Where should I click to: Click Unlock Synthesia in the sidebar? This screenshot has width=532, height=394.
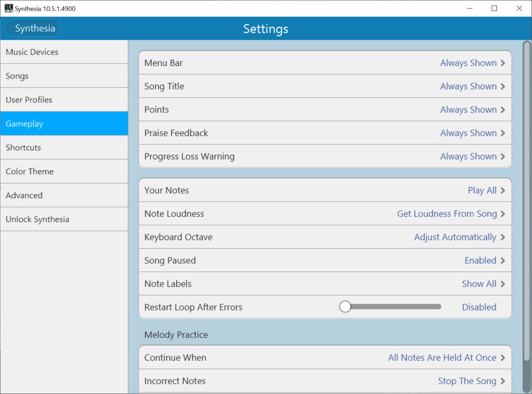click(64, 219)
